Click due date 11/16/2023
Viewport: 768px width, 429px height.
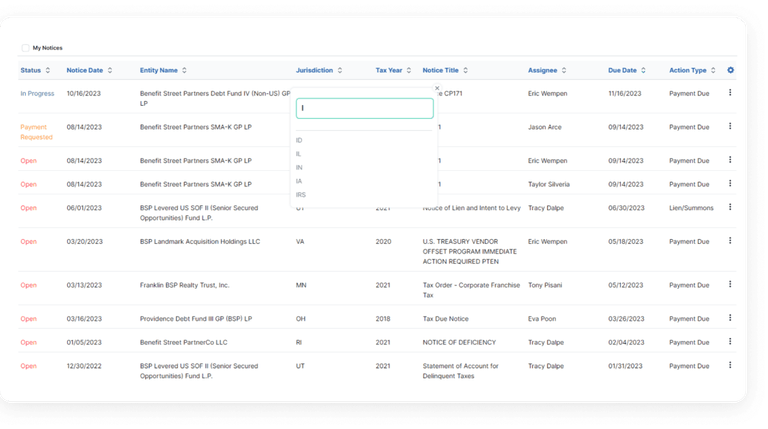coord(624,94)
